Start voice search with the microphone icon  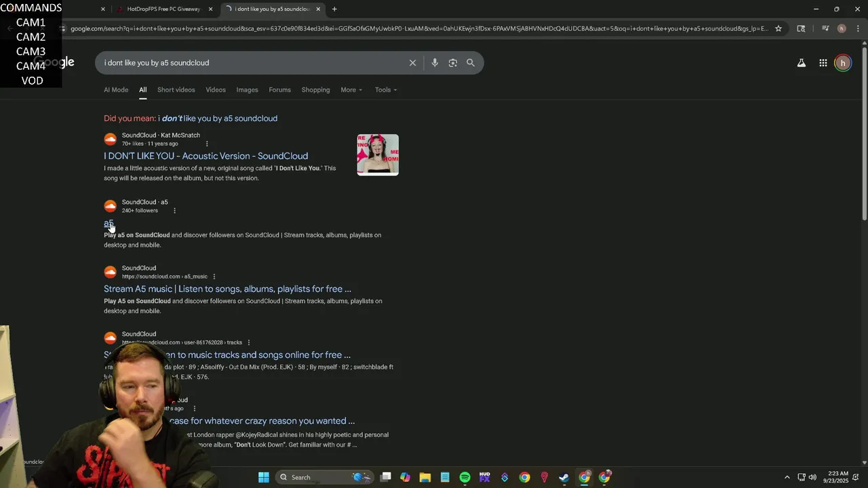(x=435, y=63)
